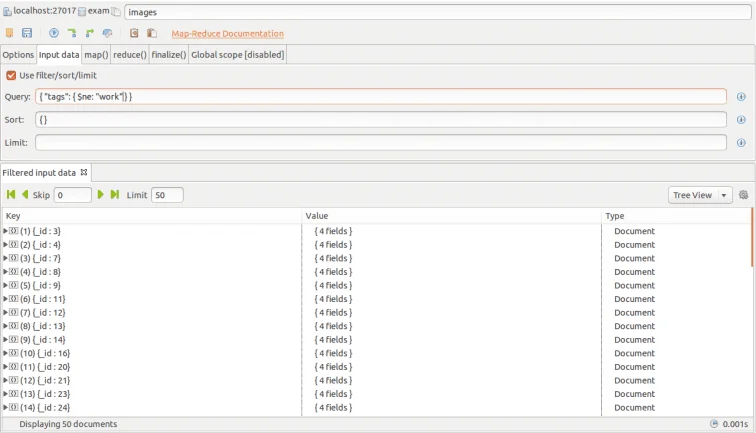The height and width of the screenshot is (433, 756).
Task: Click the Type column header
Action: click(x=676, y=216)
